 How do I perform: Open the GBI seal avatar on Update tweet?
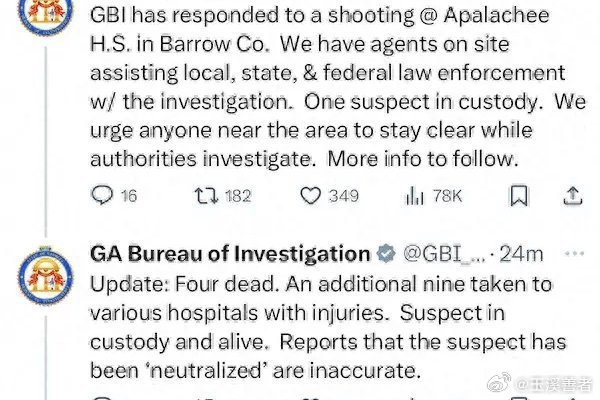coord(46,276)
